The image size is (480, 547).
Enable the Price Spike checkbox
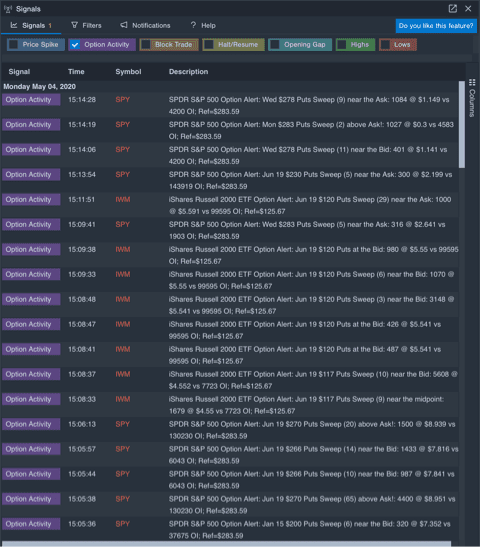(13, 45)
